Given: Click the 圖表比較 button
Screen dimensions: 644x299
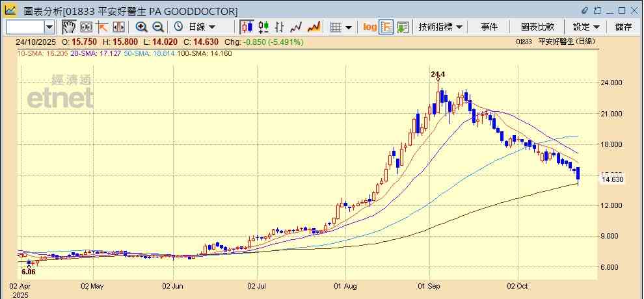Looking at the screenshot, I should click(x=537, y=27).
